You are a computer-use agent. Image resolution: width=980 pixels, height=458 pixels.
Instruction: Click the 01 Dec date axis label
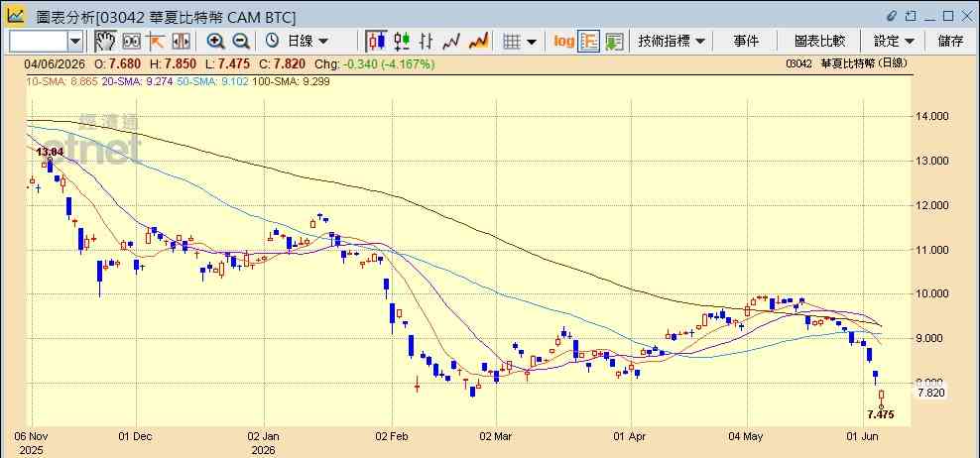(135, 437)
